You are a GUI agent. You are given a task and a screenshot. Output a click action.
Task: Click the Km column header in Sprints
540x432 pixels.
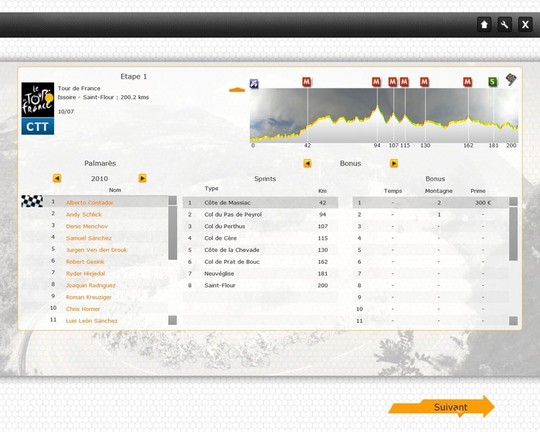point(322,191)
